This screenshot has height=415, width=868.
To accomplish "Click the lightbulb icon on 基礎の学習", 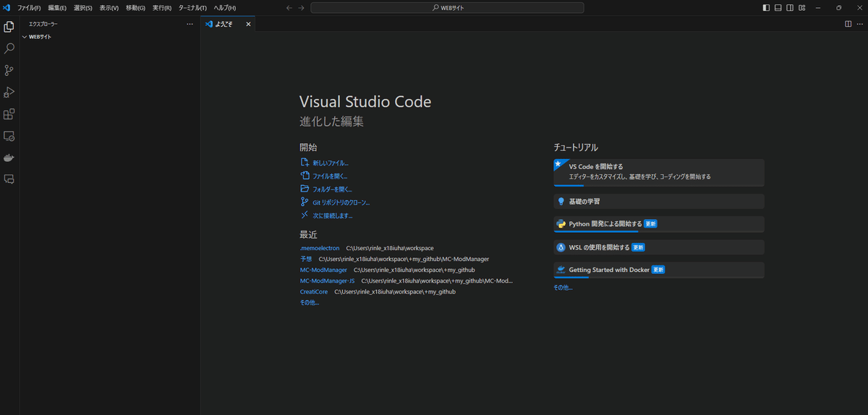I will [561, 202].
